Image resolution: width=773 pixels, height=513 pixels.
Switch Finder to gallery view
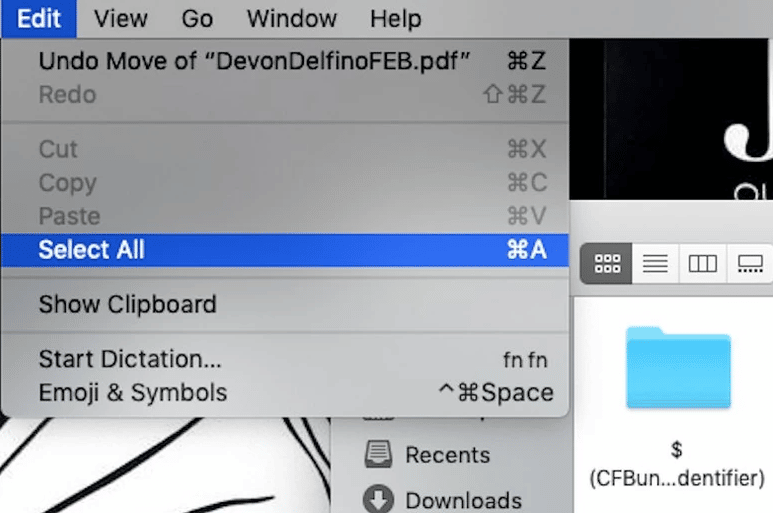(x=750, y=264)
